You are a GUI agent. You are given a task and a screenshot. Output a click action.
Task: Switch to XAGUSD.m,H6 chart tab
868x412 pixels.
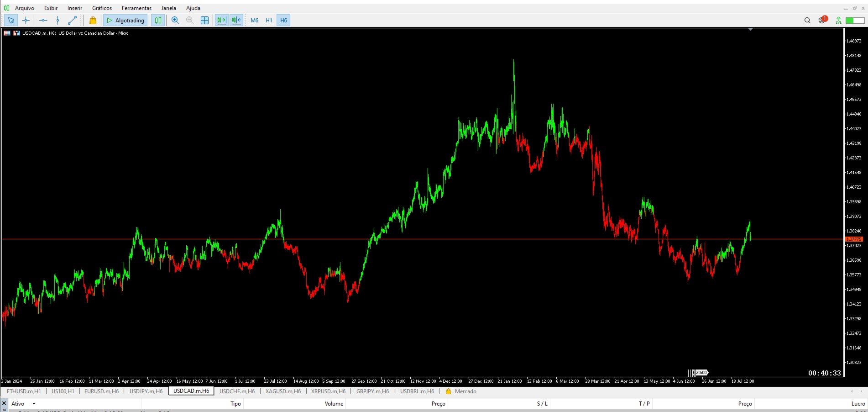[283, 391]
